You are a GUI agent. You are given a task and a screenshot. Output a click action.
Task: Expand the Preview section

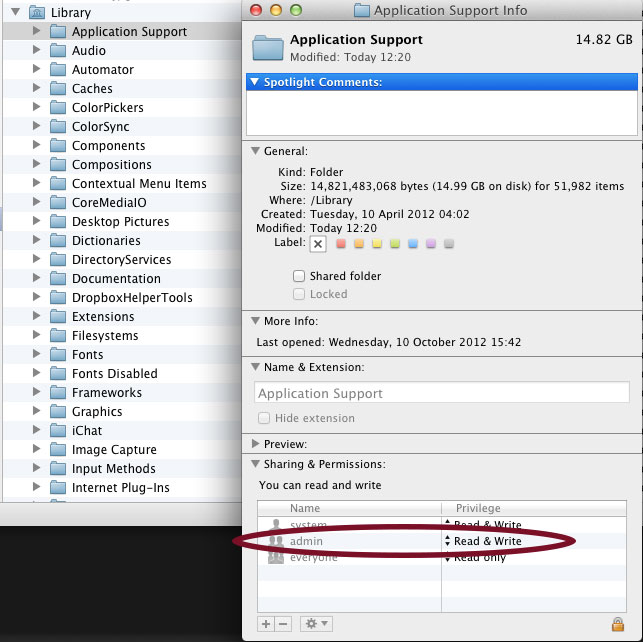point(255,444)
